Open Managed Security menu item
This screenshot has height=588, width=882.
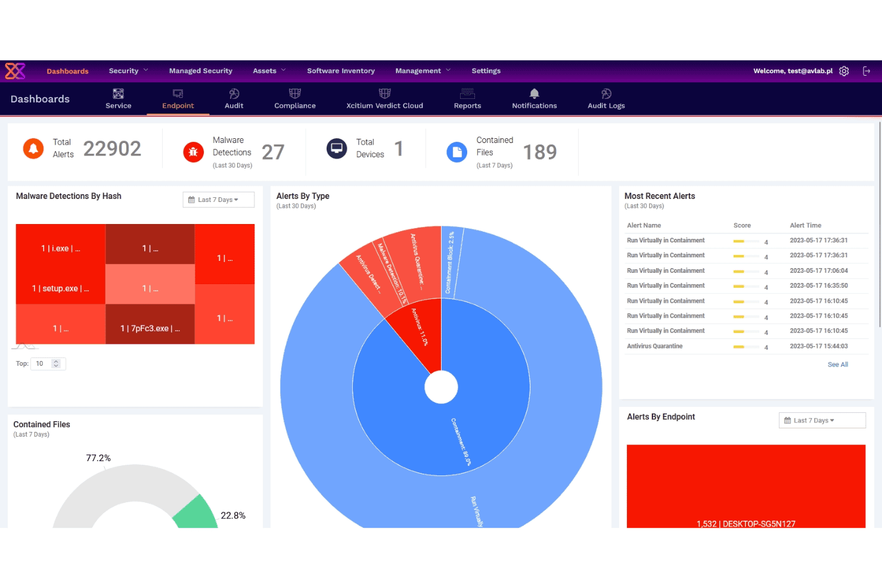(x=201, y=71)
